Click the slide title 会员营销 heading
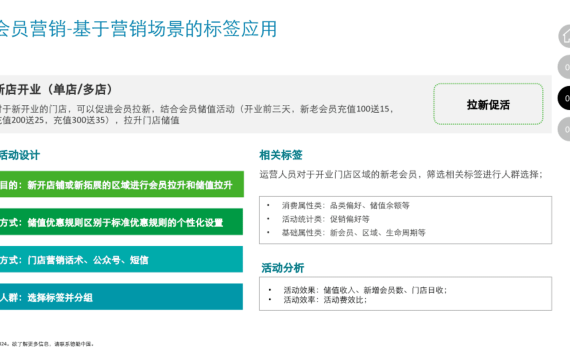Screen dimensions: 570x360 pos(138,29)
